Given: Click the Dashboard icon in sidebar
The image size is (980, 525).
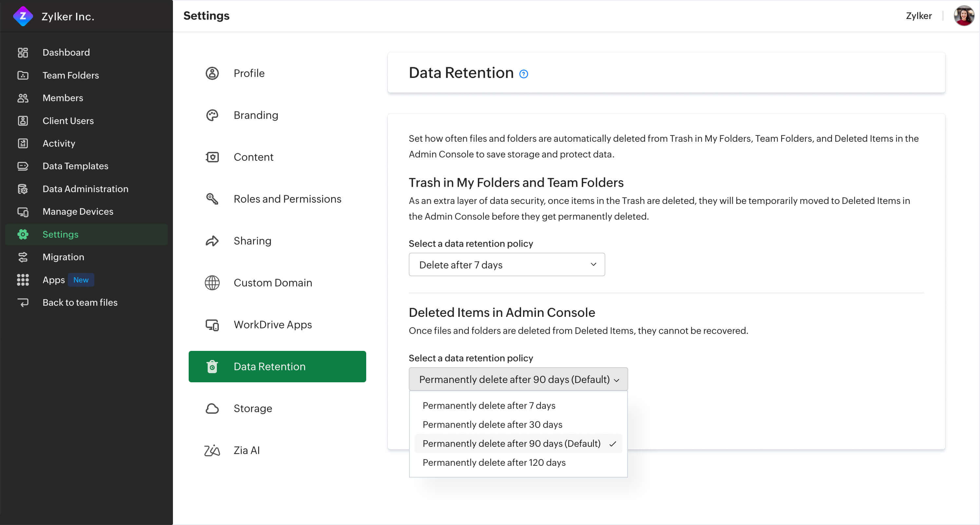Looking at the screenshot, I should coord(23,52).
